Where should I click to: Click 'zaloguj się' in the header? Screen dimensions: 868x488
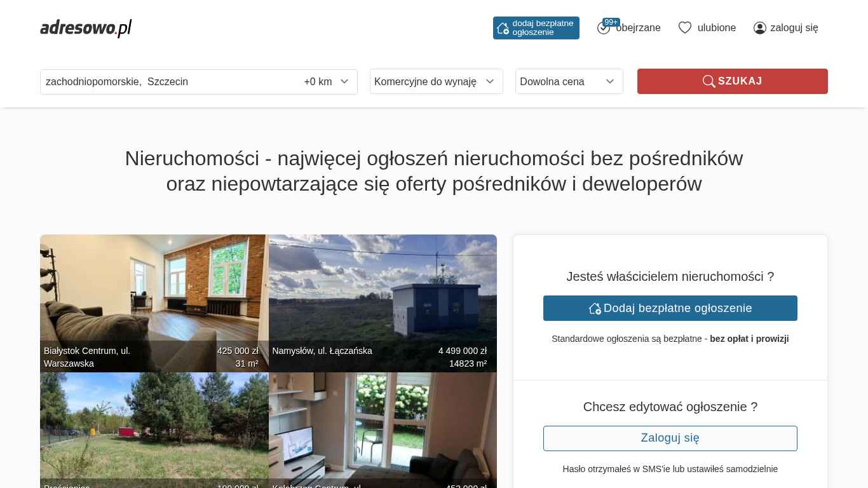click(794, 28)
